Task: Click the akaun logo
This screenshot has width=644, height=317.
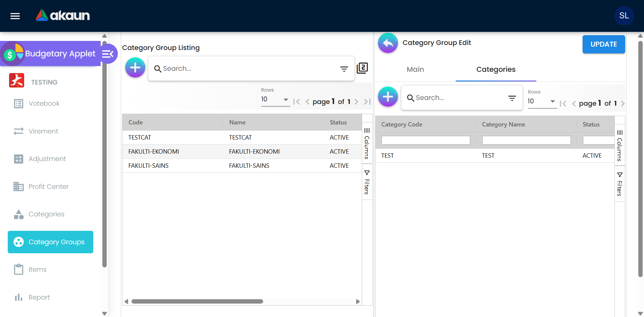Action: pos(63,15)
